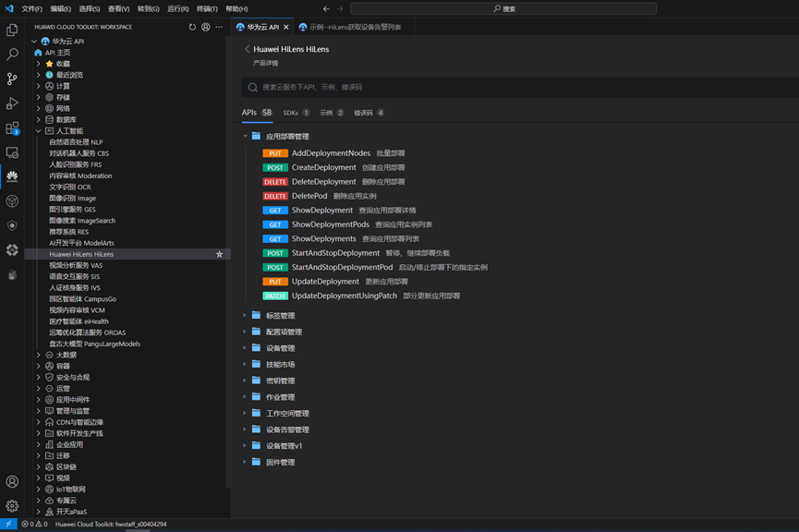Switch to the 示例 tab
This screenshot has height=532, width=799.
[x=332, y=113]
